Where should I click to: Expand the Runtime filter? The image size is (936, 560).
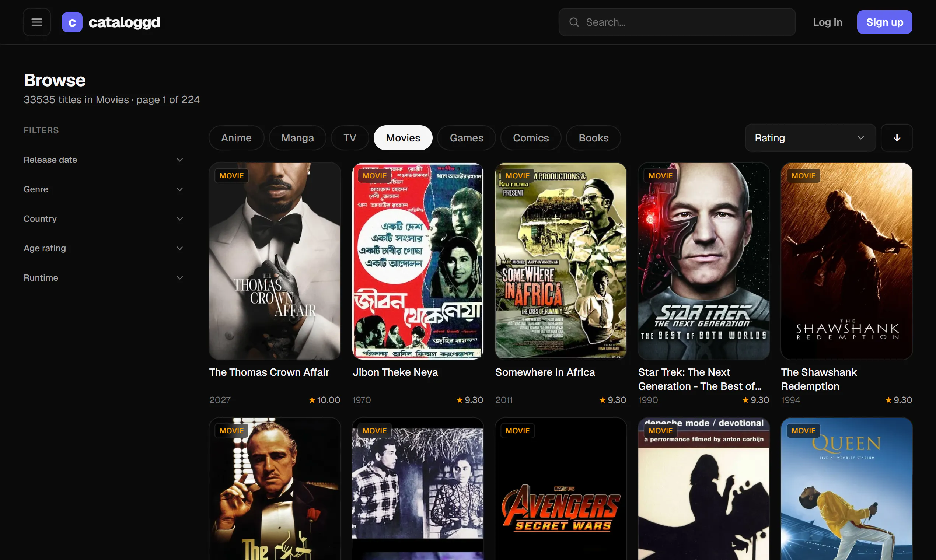(104, 277)
